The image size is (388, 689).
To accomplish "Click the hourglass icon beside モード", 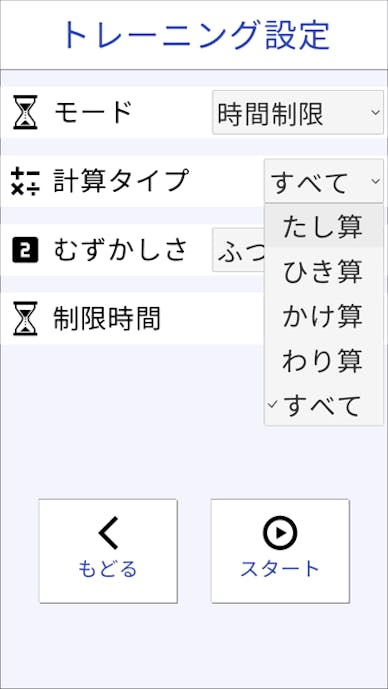I will pos(25,112).
